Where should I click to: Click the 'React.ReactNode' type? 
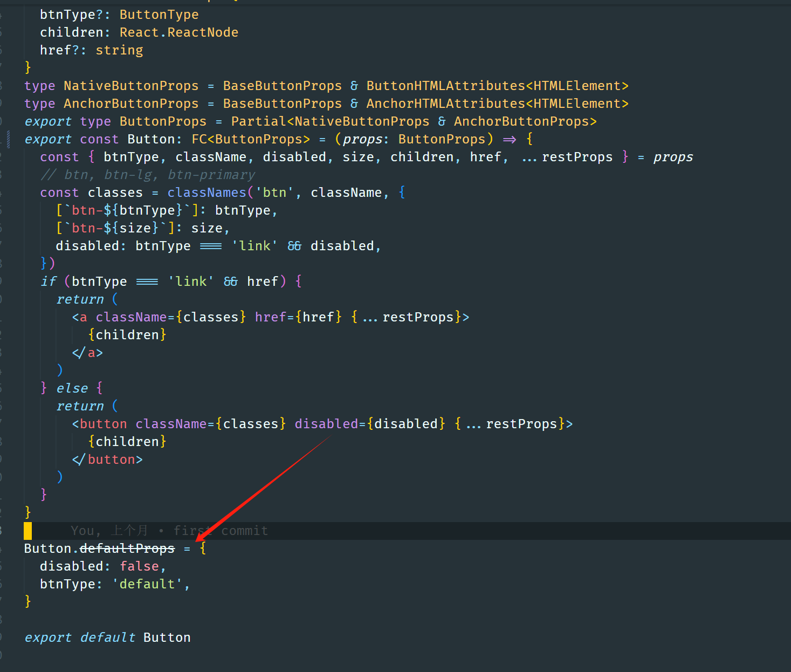(x=179, y=32)
